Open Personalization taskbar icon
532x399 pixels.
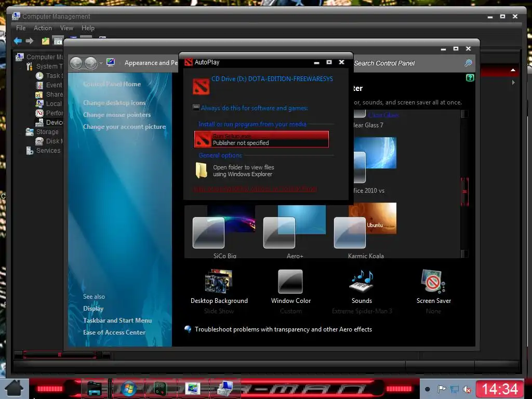coord(192,389)
